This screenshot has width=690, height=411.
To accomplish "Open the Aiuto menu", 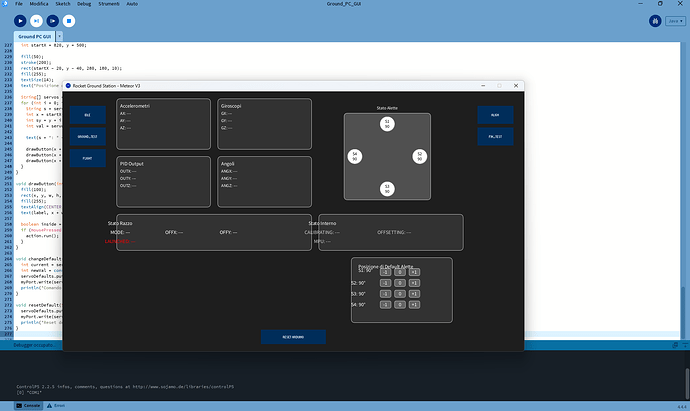I will 132,4.
